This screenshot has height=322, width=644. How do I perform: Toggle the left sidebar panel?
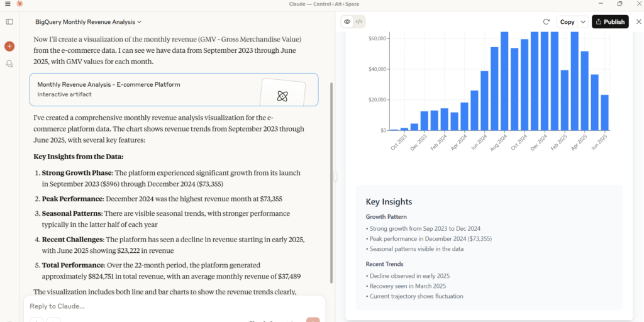pyautogui.click(x=9, y=21)
